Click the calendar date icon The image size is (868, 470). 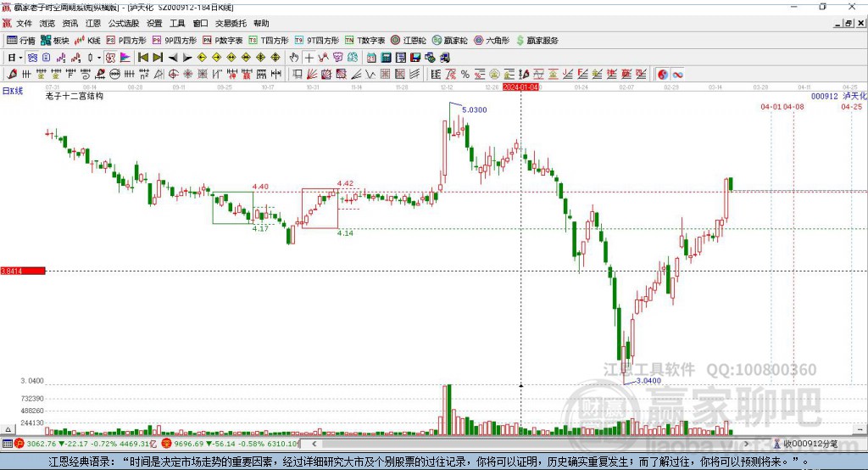(x=371, y=58)
